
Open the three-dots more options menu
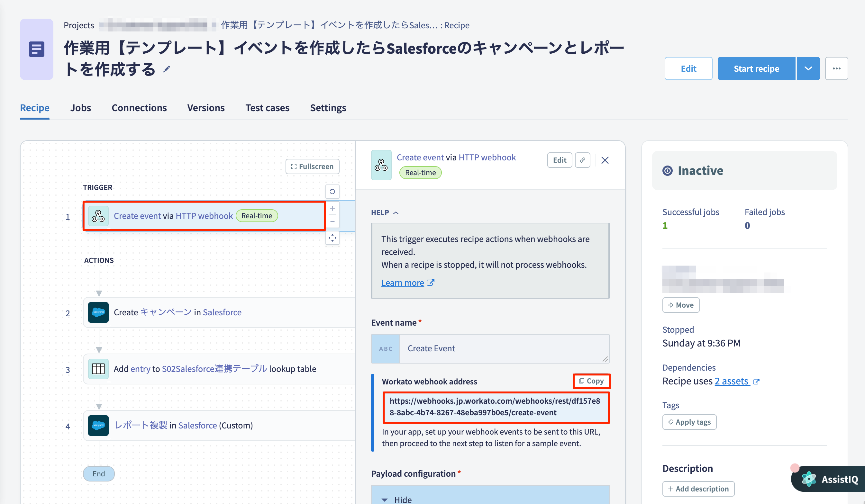(836, 68)
